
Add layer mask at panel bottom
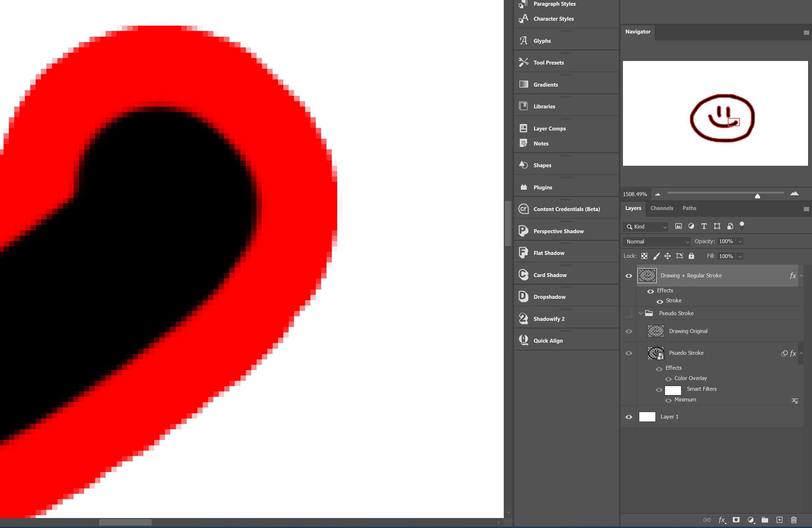[x=736, y=520]
